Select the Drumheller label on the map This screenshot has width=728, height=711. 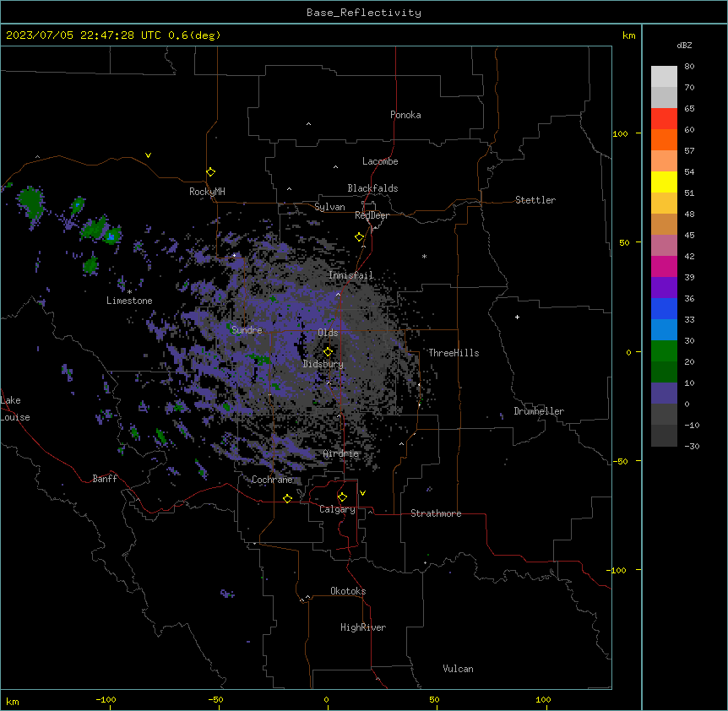click(x=539, y=411)
